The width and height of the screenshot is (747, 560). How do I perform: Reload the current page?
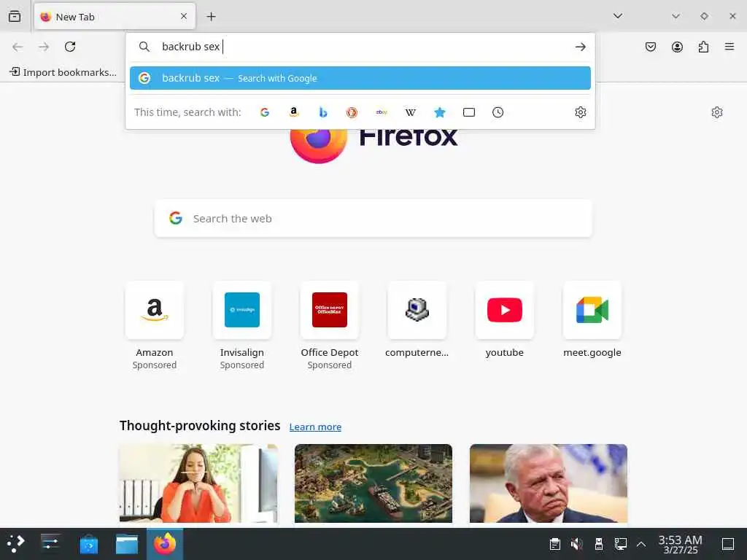click(x=70, y=47)
